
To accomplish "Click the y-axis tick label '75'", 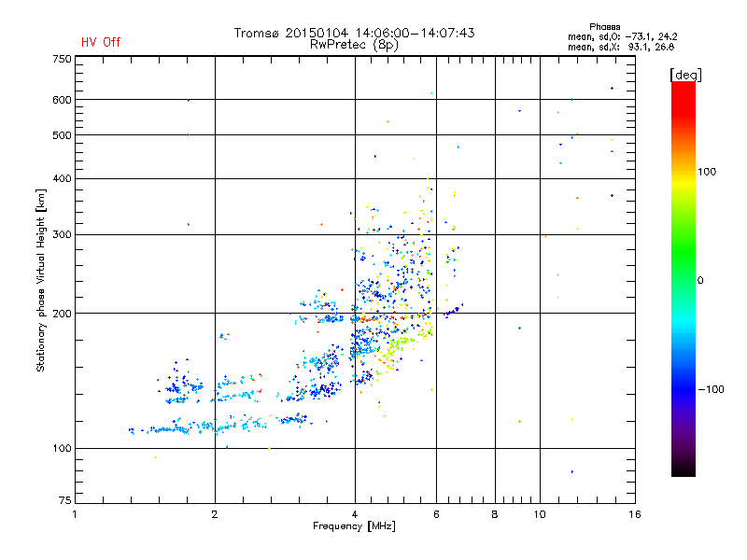I will tap(65, 500).
